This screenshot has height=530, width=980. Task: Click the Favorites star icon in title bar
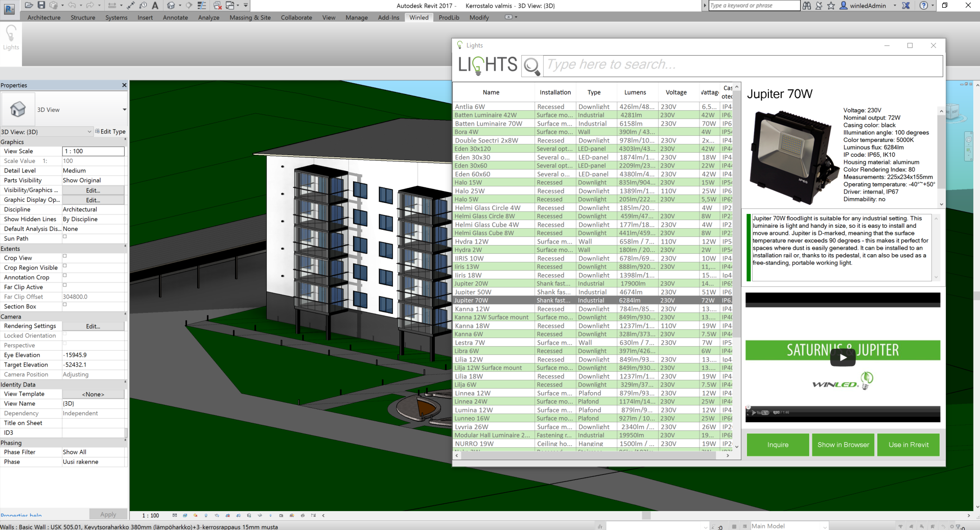click(x=831, y=5)
